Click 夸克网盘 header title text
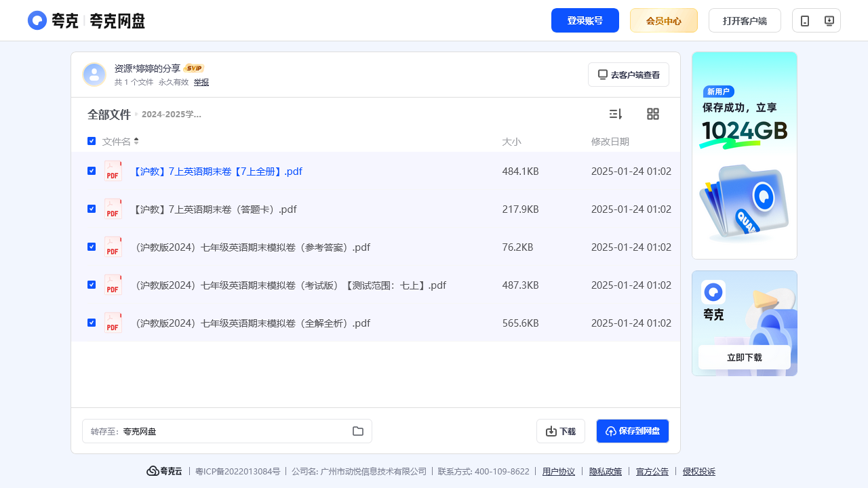 pyautogui.click(x=117, y=20)
